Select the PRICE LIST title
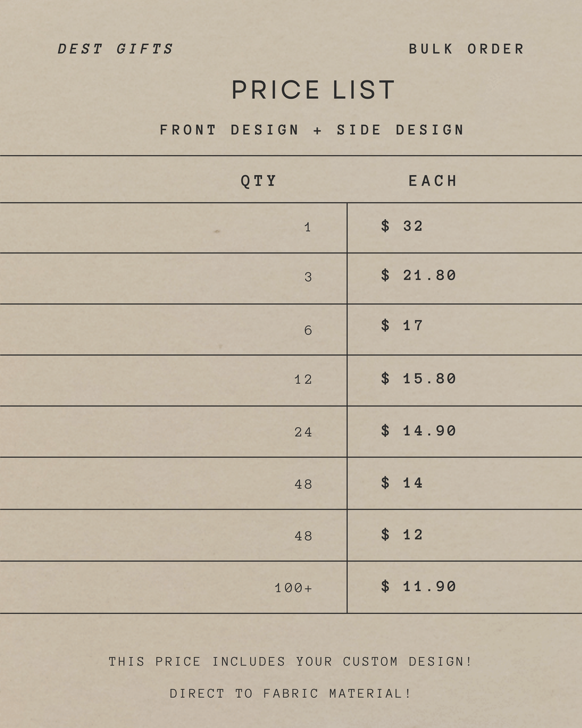Screen dimensions: 582x728 pyautogui.click(x=313, y=90)
